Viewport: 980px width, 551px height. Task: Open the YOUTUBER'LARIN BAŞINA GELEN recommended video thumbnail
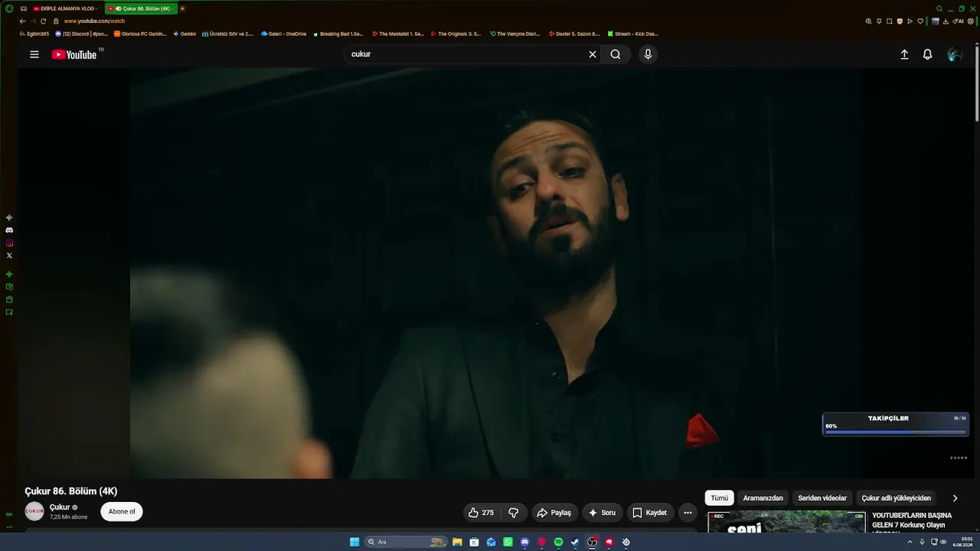786,522
